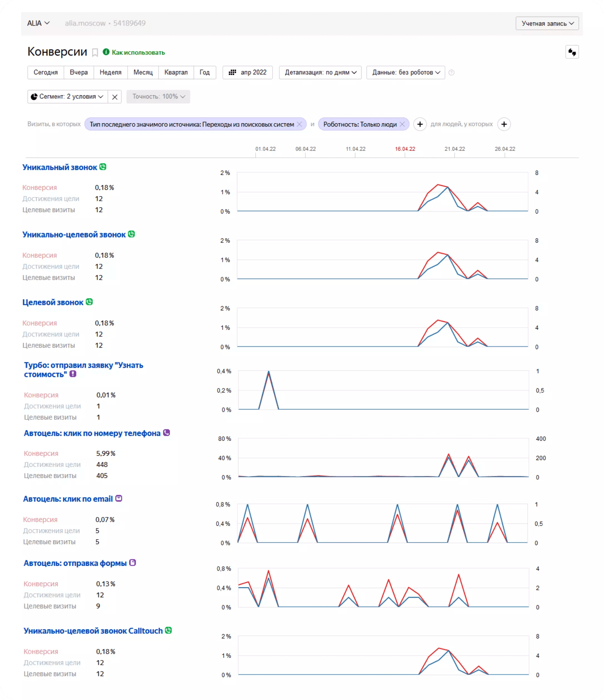Remove the search engine source filter chip
The width and height of the screenshot is (604, 700).
(299, 124)
